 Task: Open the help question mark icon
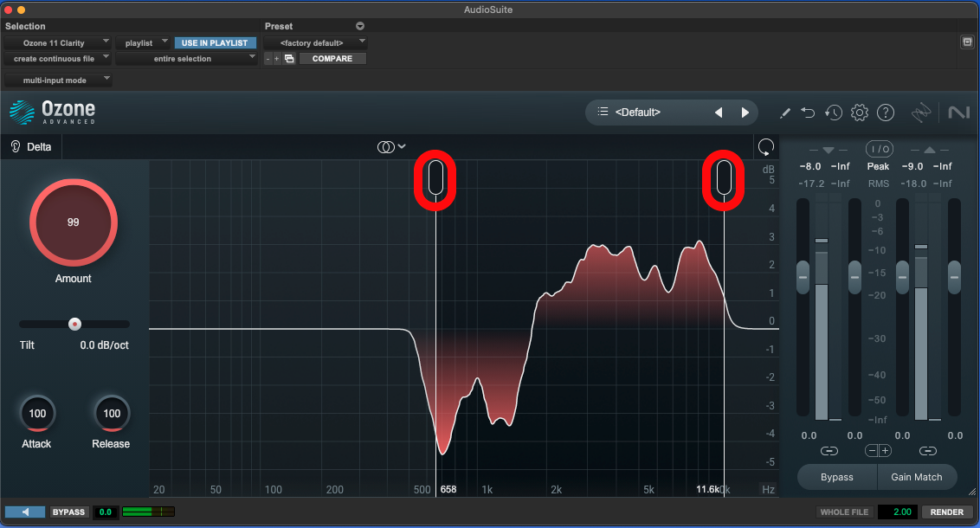coord(886,113)
